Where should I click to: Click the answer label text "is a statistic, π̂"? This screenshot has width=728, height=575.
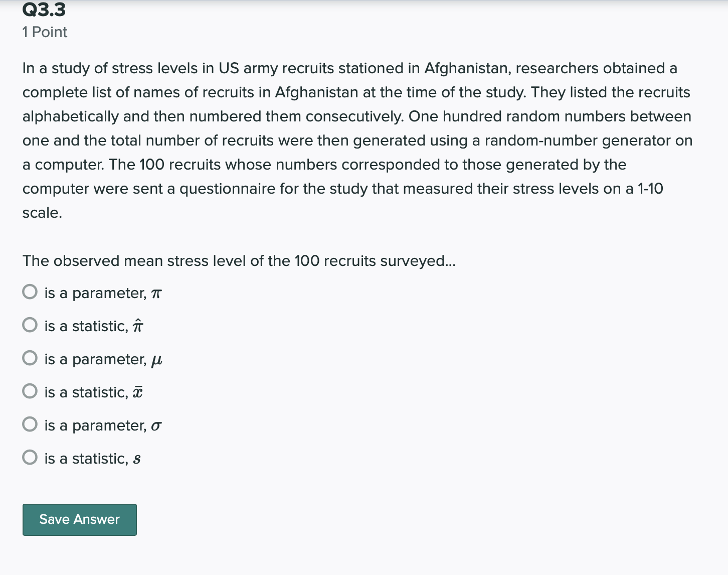94,326
